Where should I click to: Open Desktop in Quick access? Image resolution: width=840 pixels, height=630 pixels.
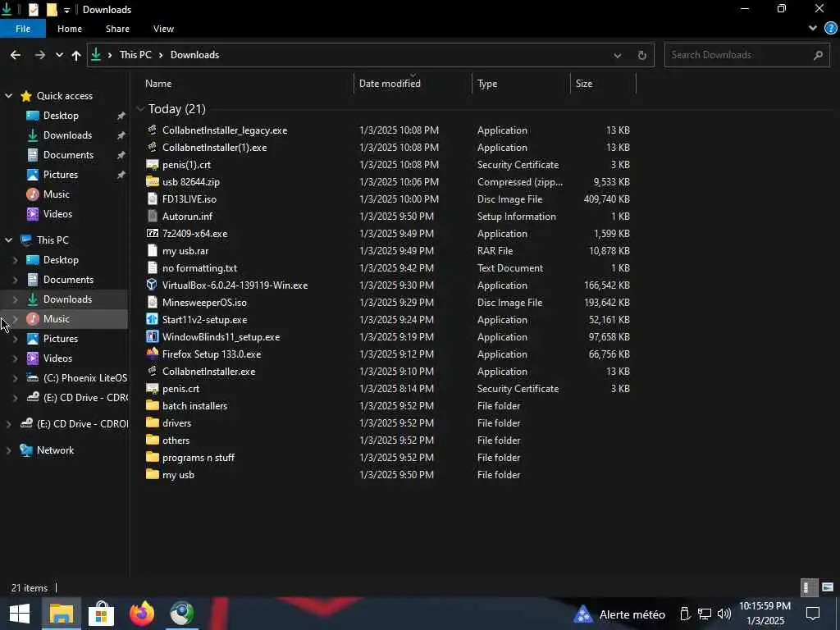coord(61,116)
